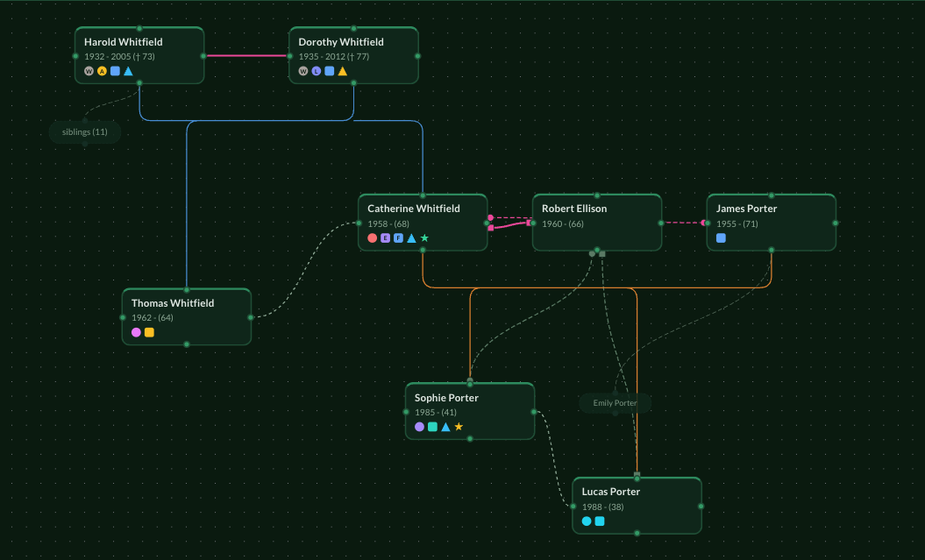The width and height of the screenshot is (925, 560).
Task: Click the blue triangle tag on Catherine Whitfield
Action: click(x=411, y=238)
